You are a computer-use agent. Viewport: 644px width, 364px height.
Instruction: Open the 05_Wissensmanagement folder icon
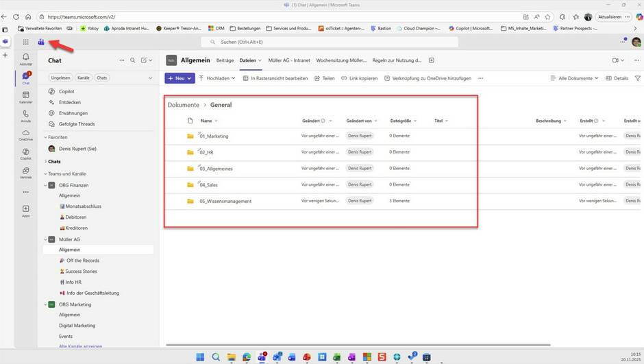coord(190,201)
